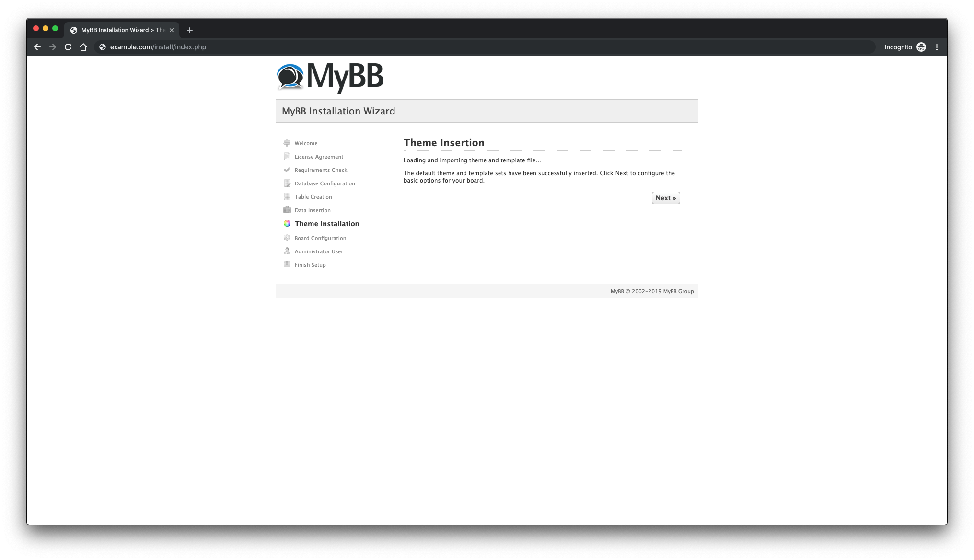974x560 pixels.
Task: Open Chrome incognito menu options
Action: point(937,47)
